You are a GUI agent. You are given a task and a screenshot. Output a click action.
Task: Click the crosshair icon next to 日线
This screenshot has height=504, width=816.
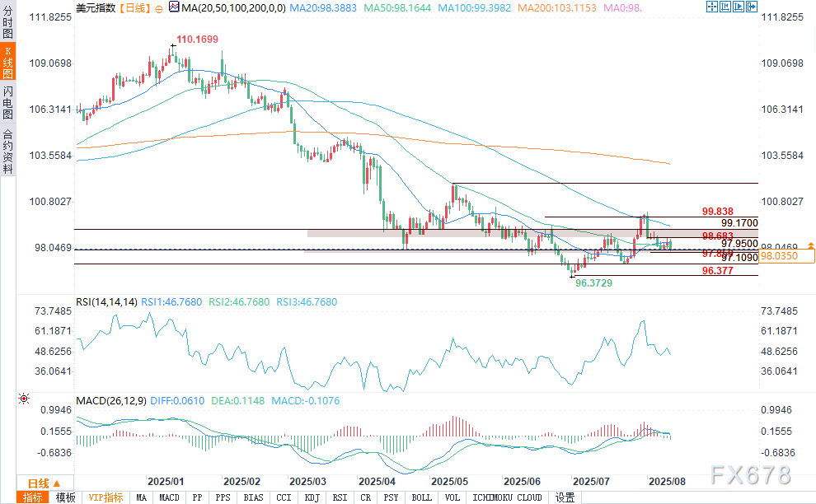point(158,7)
